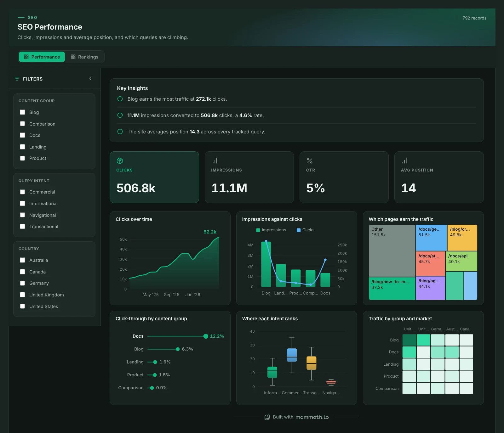504x433 pixels.
Task: Click the /blog/cr... 49.8k treemap tile
Action: (462, 238)
